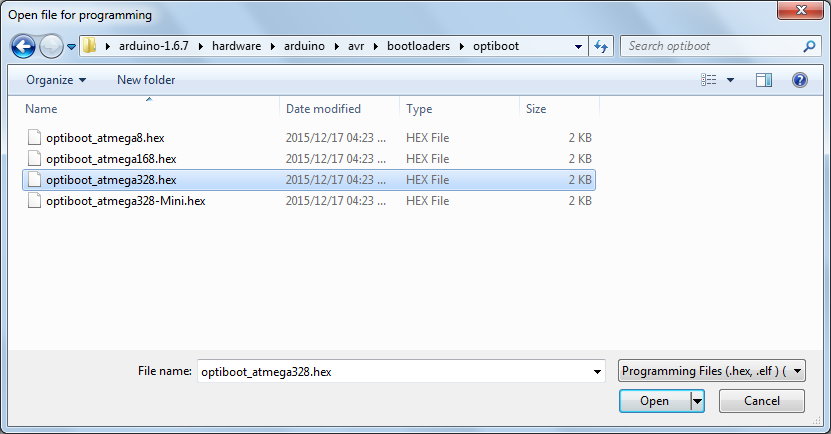Click the optiboot_atmega8.hex file icon
The image size is (831, 434).
tap(35, 137)
